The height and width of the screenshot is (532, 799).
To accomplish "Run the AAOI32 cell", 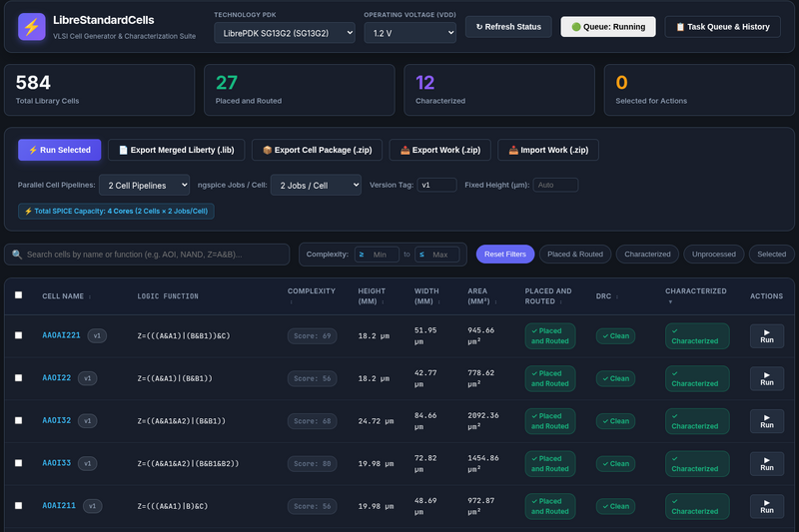I will [766, 421].
